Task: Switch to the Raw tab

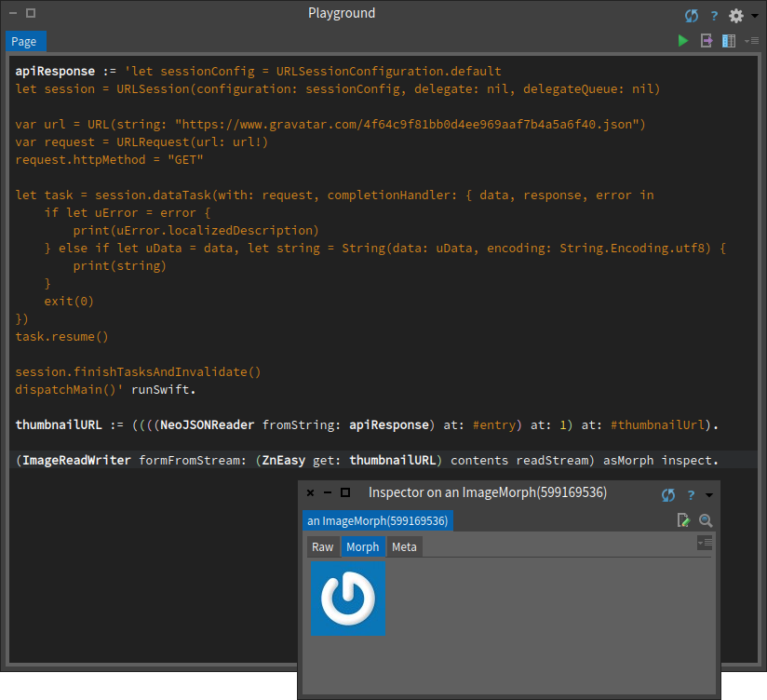Action: 323,547
